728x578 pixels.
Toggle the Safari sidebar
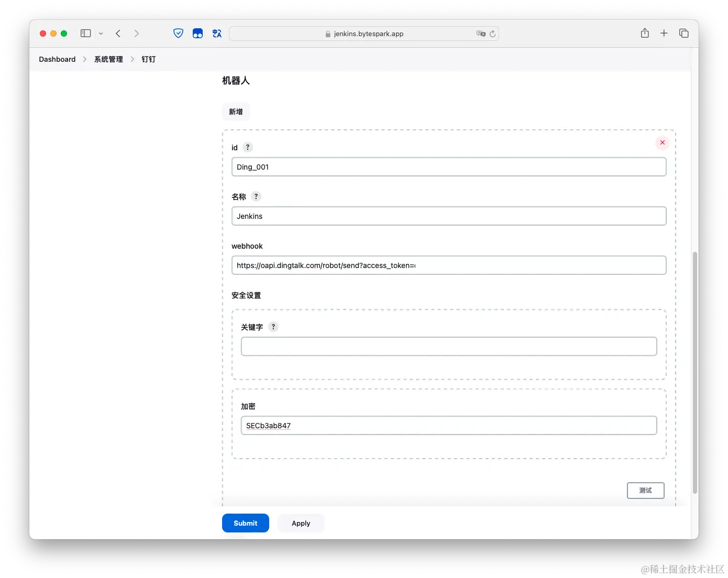86,34
